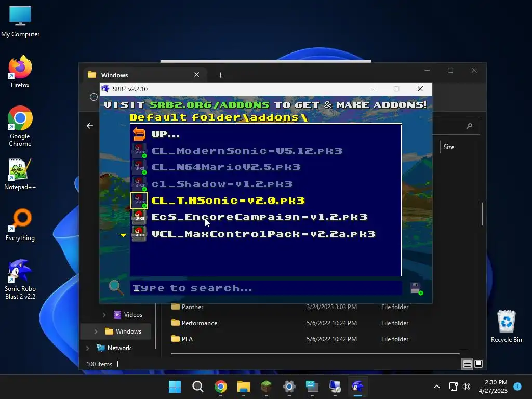Viewport: 532px width, 399px height.
Task: Click the Type to search field in SRB2
Action: point(265,288)
